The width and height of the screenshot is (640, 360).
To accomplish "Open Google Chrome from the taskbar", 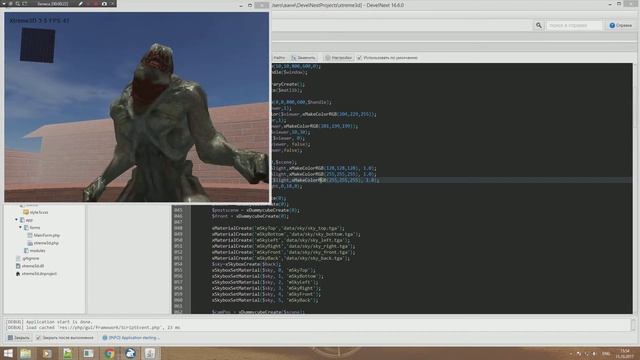I will (109, 353).
